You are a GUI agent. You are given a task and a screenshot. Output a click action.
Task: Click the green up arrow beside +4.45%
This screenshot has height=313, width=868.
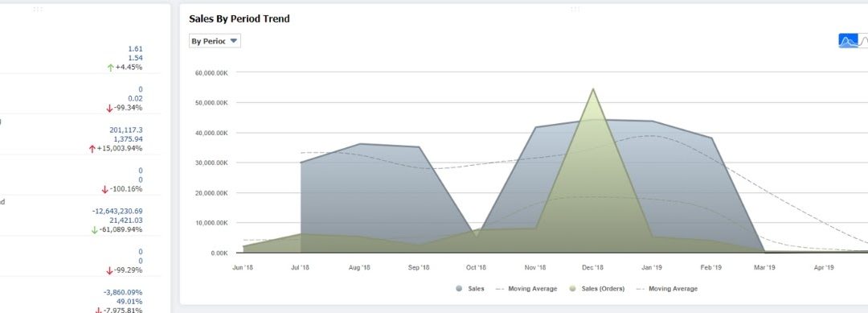click(x=110, y=68)
